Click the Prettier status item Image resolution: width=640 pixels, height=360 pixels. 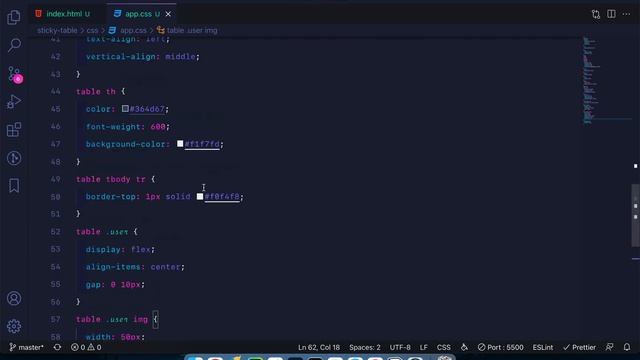point(579,347)
